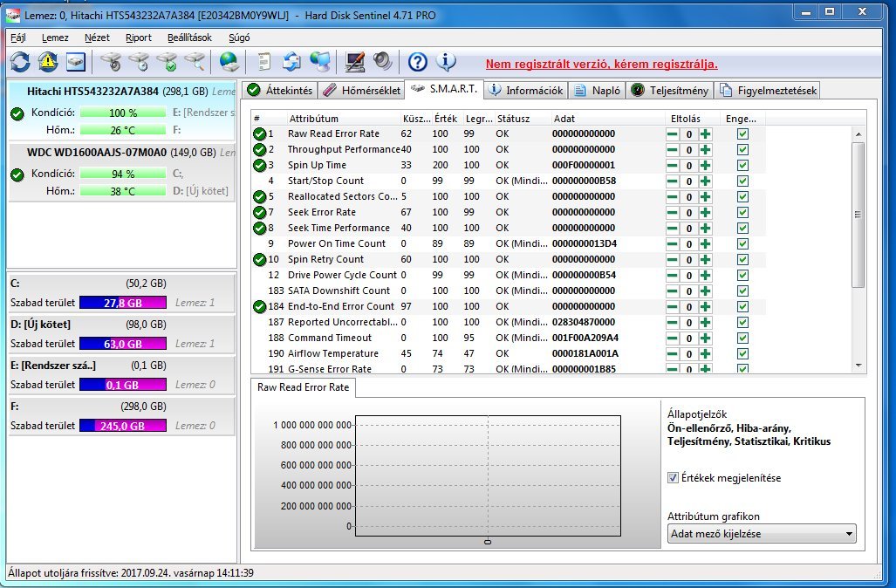
Task: Uncheck enable checkbox for Spin Retry Count
Action: [x=742, y=259]
